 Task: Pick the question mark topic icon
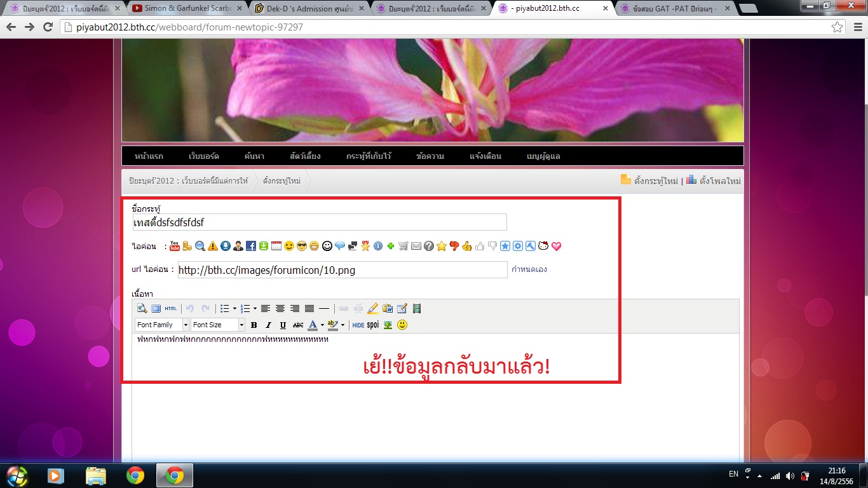429,246
